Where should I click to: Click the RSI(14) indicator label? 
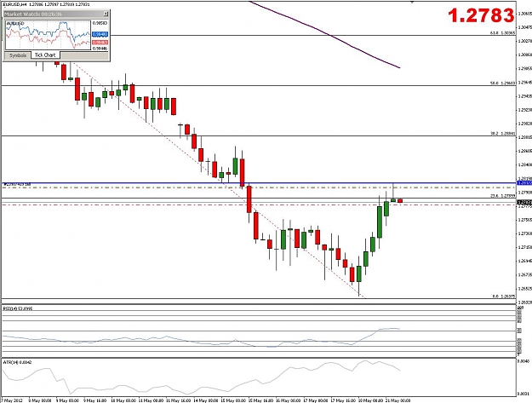tap(18, 308)
